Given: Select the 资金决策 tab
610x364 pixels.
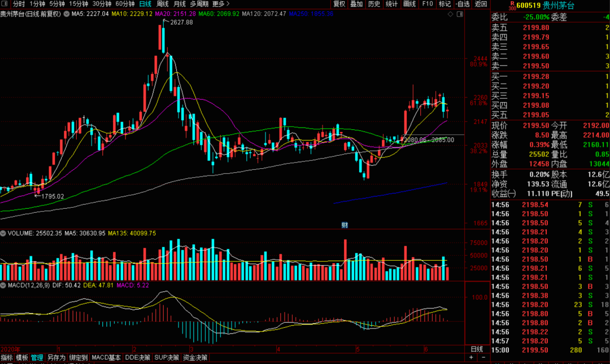Looking at the screenshot, I should point(195,358).
